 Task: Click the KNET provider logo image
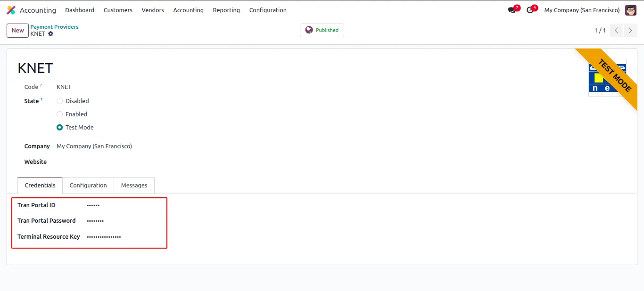click(607, 78)
